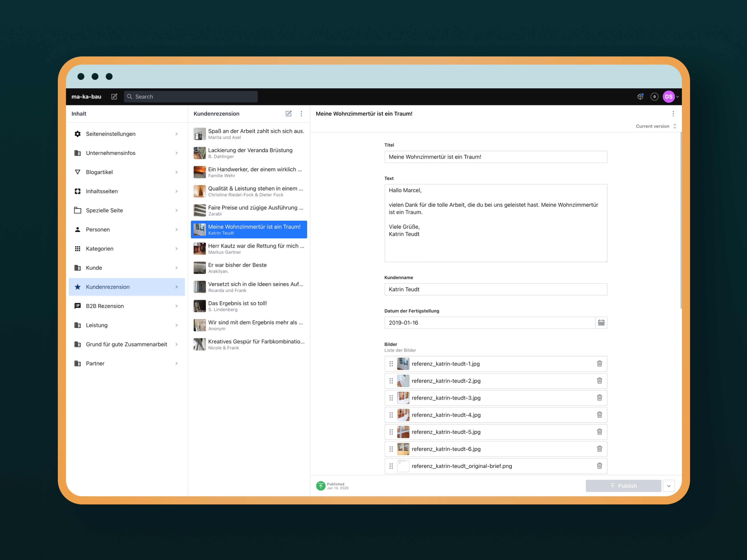Image resolution: width=747 pixels, height=560 pixels.
Task: Click the compose icon next to ma-ka-bau
Action: (x=114, y=96)
